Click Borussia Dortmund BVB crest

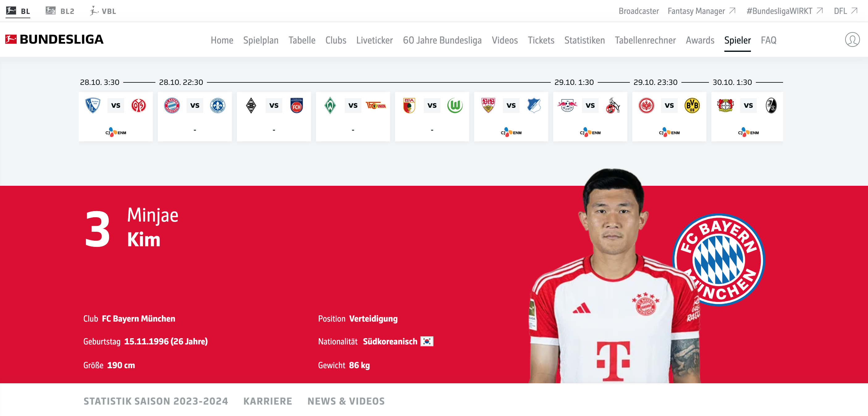692,105
